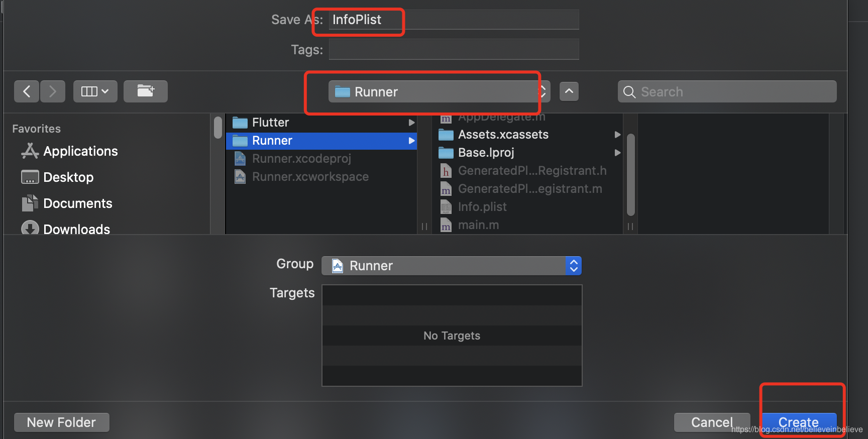Expand the Runner folder arrow
The image size is (868, 439).
pos(411,141)
